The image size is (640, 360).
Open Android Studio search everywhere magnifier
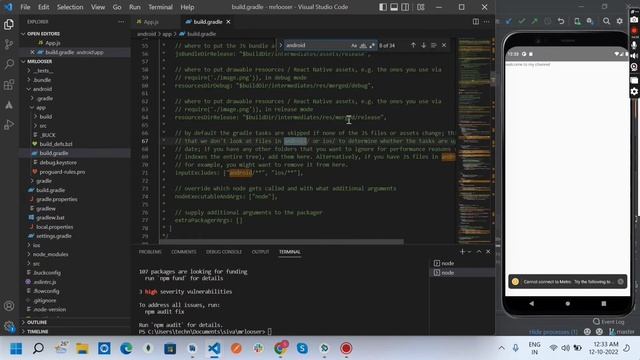tap(607, 21)
